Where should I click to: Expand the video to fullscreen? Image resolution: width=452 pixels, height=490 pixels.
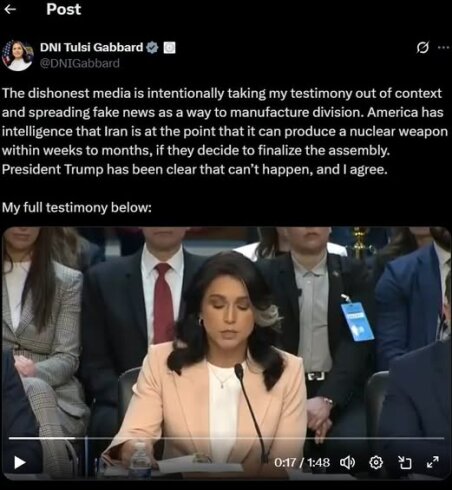coord(433,462)
